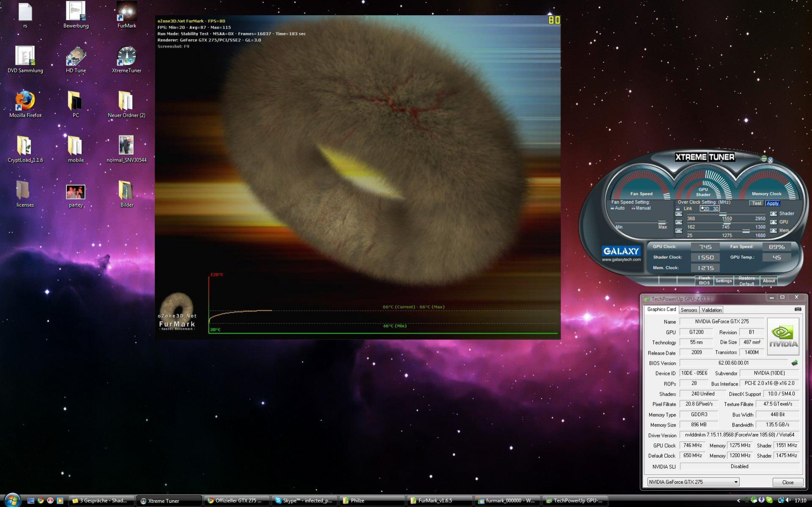This screenshot has height=507, width=812.
Task: Click Close button in GPU-Z
Action: click(787, 482)
